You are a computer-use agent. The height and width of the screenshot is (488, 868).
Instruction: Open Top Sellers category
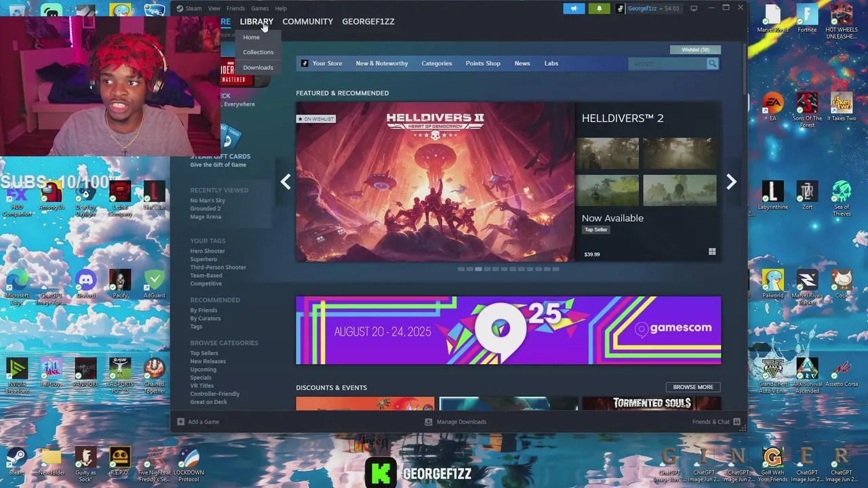pos(204,353)
